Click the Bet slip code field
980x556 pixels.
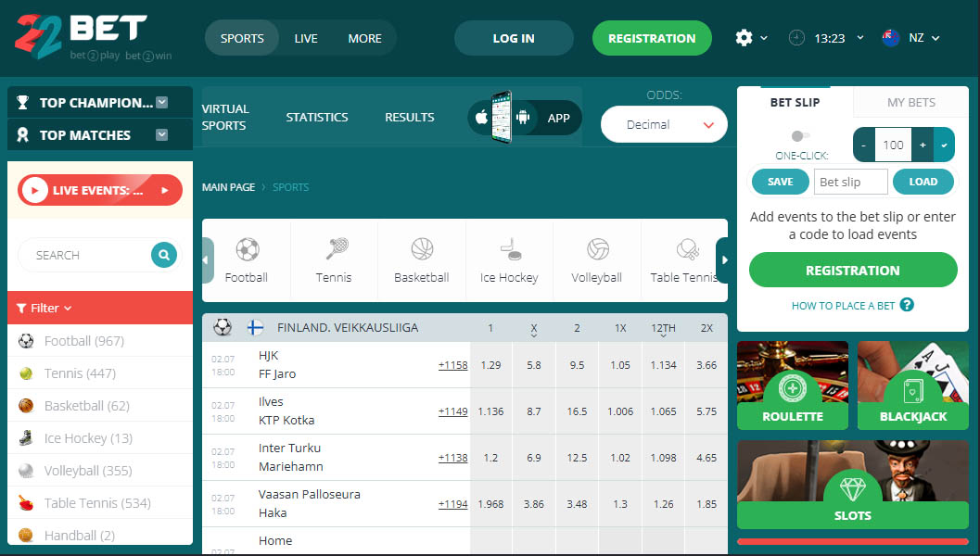pos(850,182)
